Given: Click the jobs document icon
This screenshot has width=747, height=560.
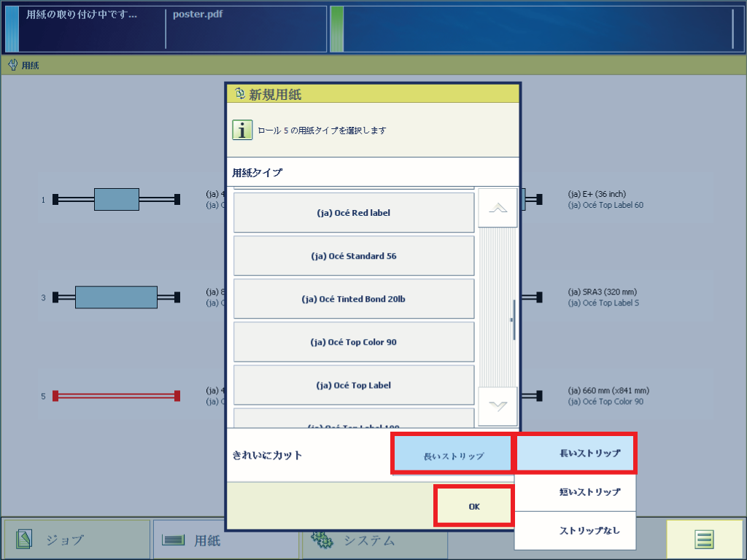Looking at the screenshot, I should pos(24,539).
